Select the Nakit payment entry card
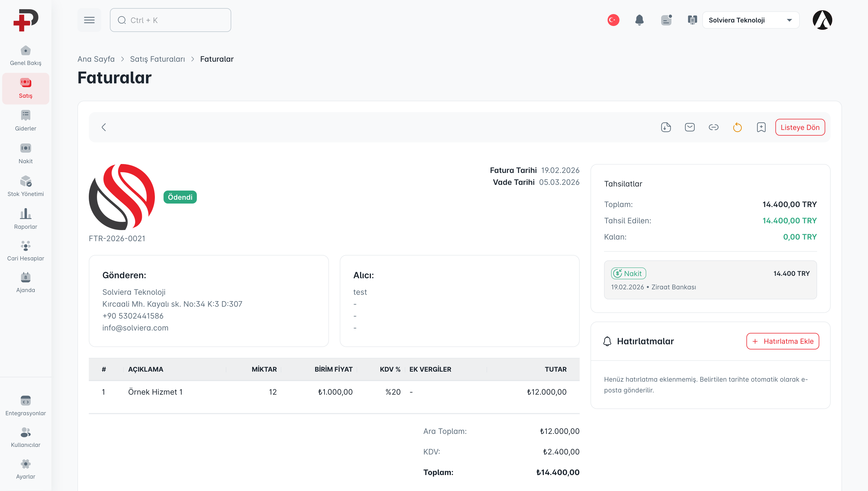The width and height of the screenshot is (868, 491). pyautogui.click(x=710, y=280)
